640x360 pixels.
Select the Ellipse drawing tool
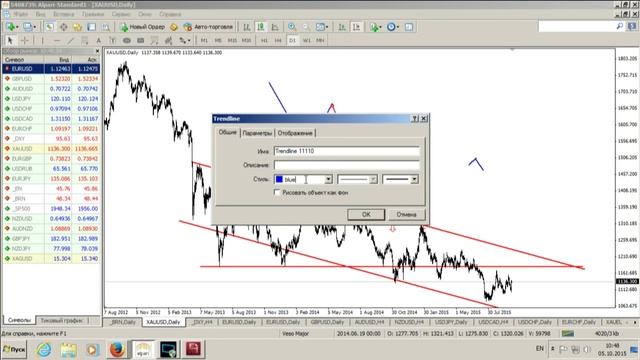[x=127, y=40]
